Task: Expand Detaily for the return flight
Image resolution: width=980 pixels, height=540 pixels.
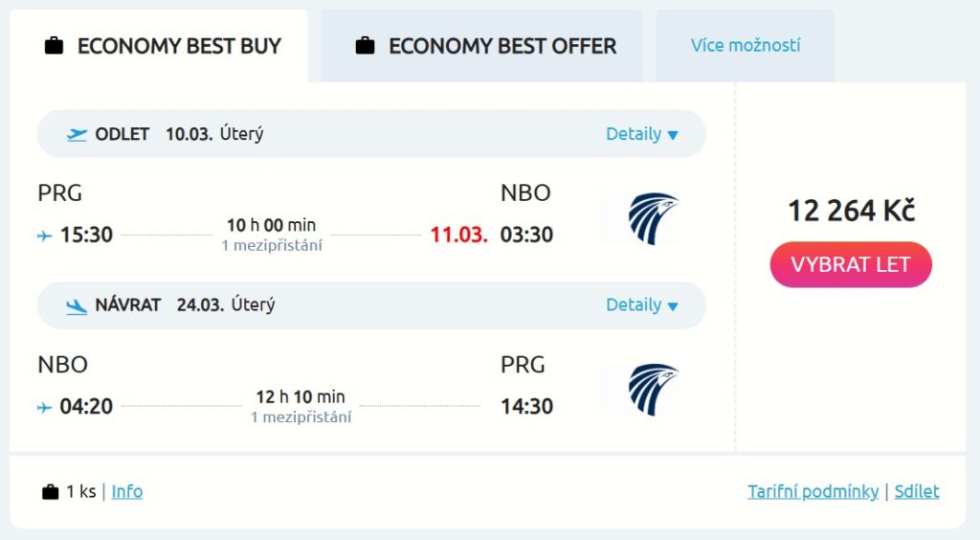Action: click(x=642, y=305)
